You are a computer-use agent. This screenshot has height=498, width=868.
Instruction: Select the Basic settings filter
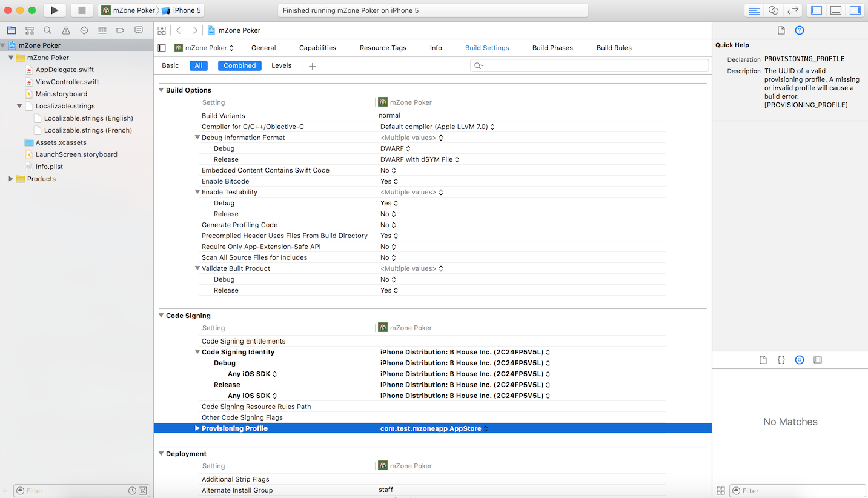[x=170, y=65]
